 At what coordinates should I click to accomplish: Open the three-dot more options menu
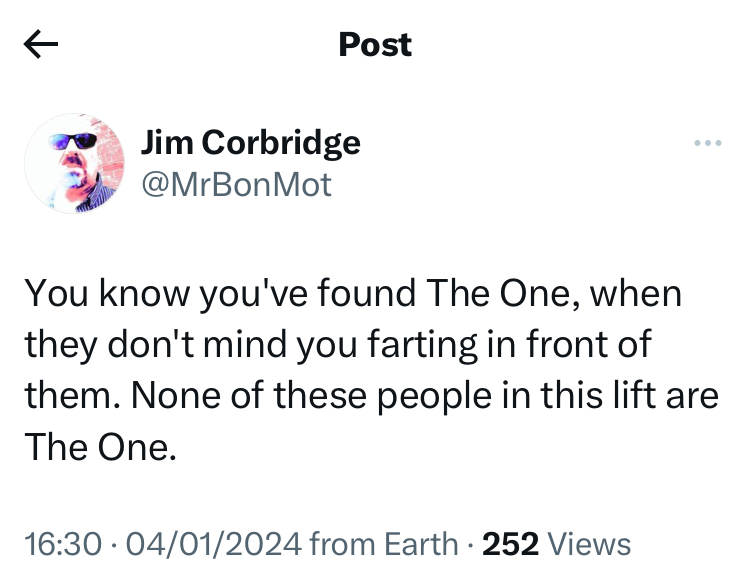707,143
